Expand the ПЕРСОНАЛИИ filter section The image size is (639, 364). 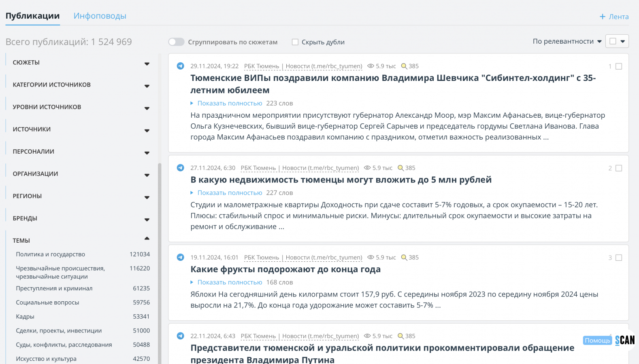(147, 152)
